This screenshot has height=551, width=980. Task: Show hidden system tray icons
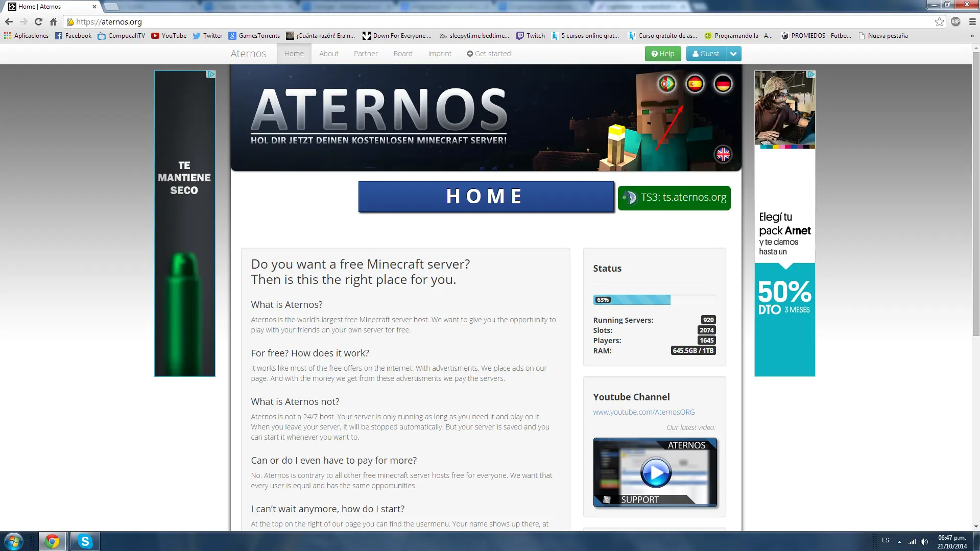tap(899, 541)
